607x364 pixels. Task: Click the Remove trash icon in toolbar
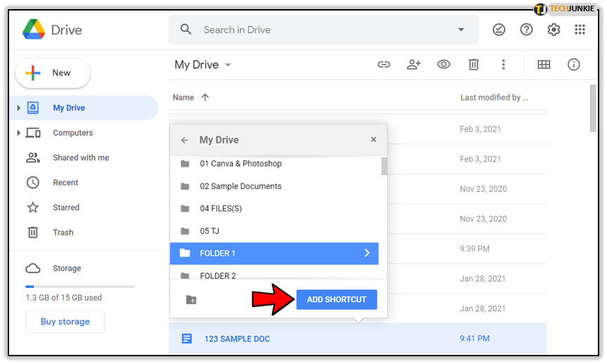[474, 65]
